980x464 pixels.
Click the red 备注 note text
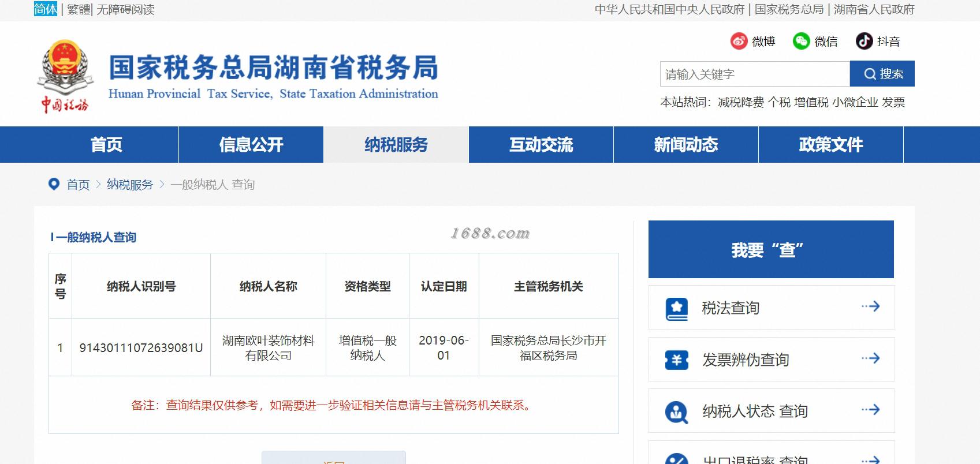coord(333,405)
